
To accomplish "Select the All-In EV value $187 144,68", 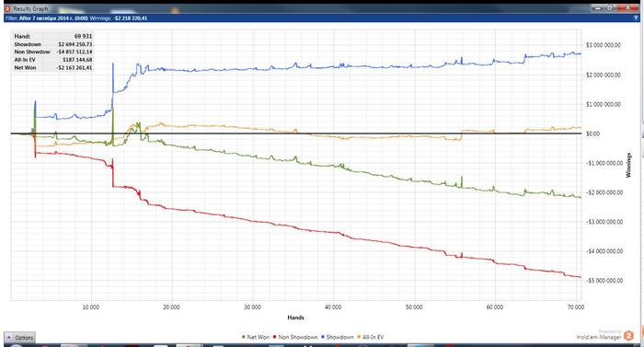I will [x=77, y=60].
